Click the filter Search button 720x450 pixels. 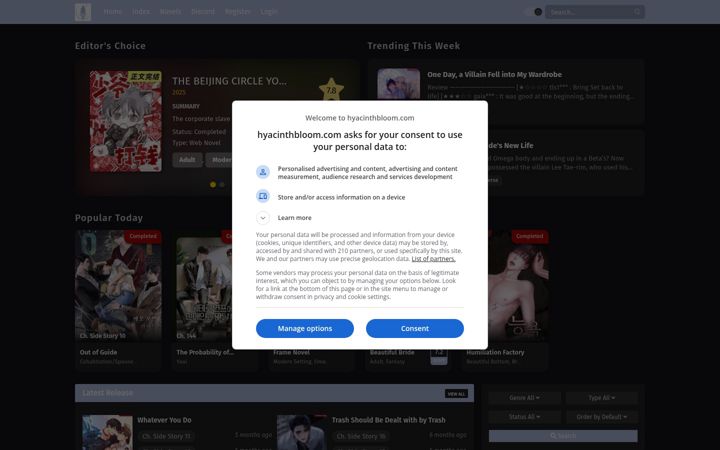pyautogui.click(x=563, y=436)
